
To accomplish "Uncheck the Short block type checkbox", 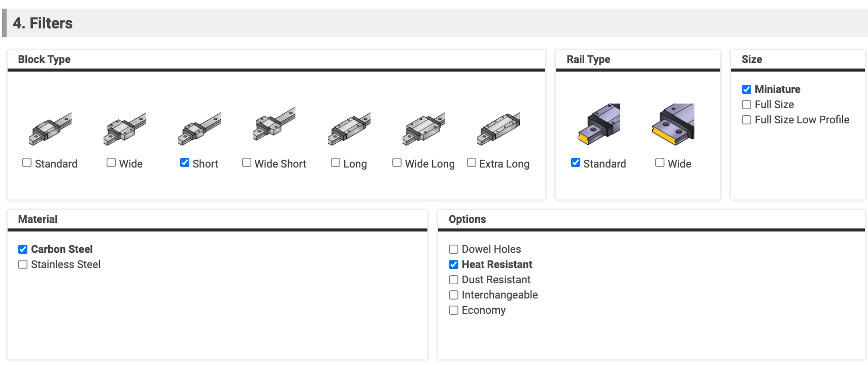I will [185, 162].
